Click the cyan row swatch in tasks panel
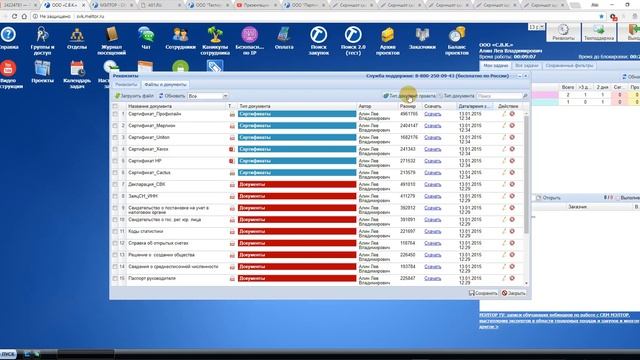Image resolution: width=640 pixels, height=360 pixels. click(546, 102)
